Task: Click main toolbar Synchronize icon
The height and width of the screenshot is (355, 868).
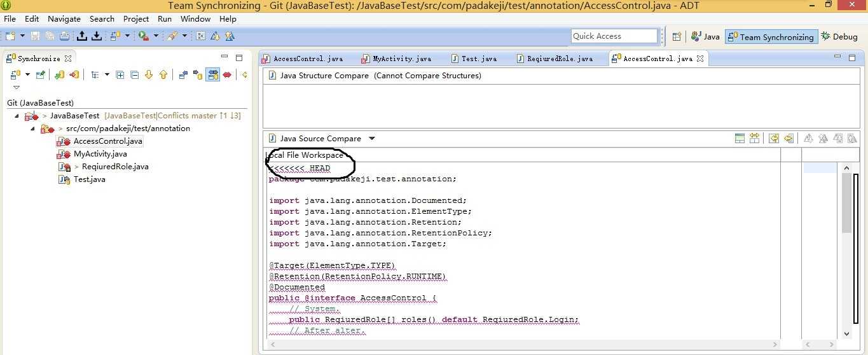Action: click(x=116, y=36)
